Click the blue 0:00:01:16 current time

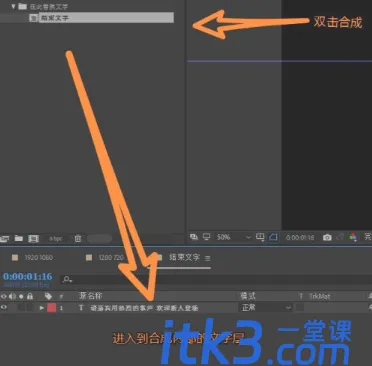[28, 276]
